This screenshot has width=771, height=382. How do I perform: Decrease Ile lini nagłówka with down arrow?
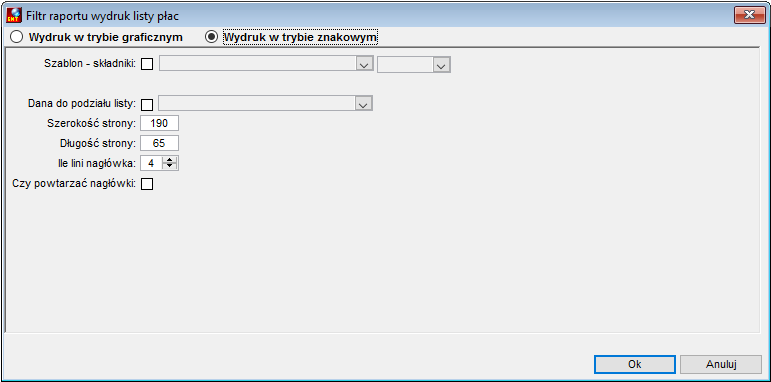coord(170,166)
